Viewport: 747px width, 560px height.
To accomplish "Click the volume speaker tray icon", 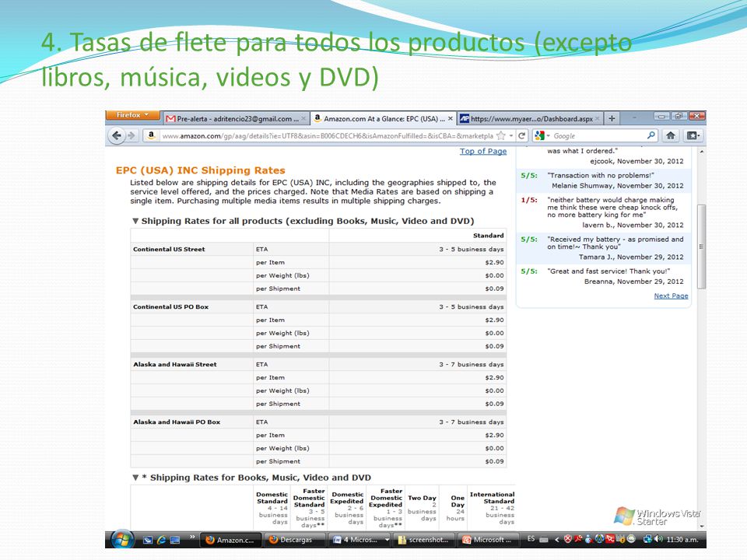I will tap(658, 539).
